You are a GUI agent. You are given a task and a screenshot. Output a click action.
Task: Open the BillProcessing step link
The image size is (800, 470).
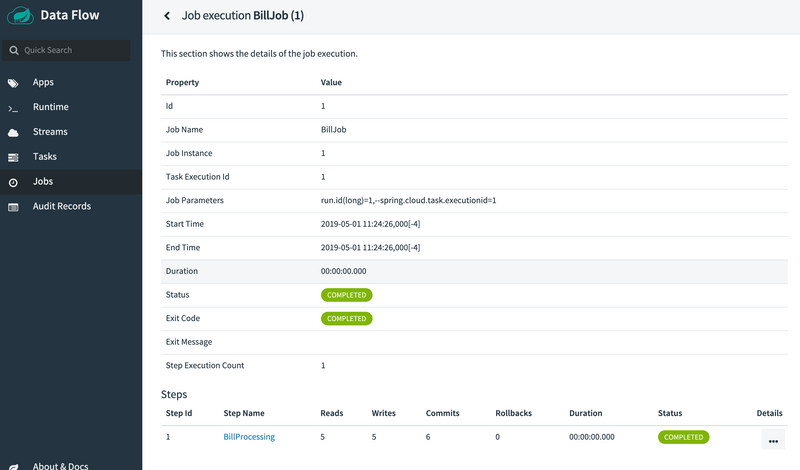click(249, 437)
